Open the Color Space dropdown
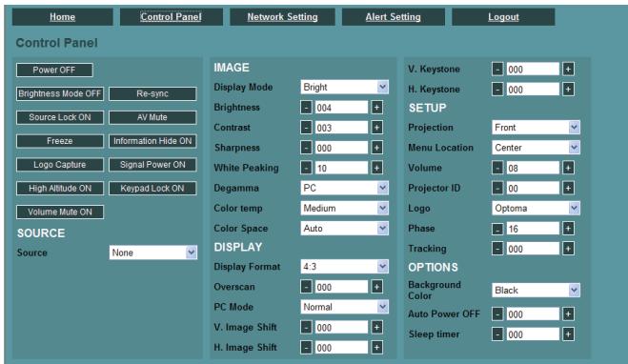The image size is (628, 364). tap(344, 229)
